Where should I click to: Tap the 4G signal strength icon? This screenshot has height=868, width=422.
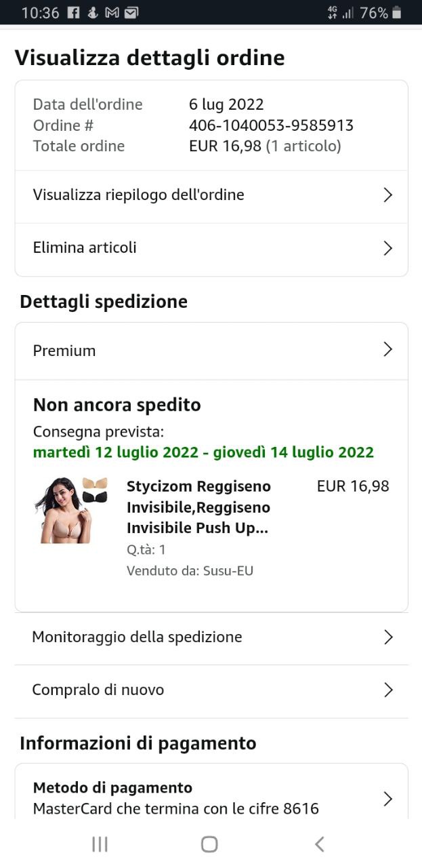[340, 13]
